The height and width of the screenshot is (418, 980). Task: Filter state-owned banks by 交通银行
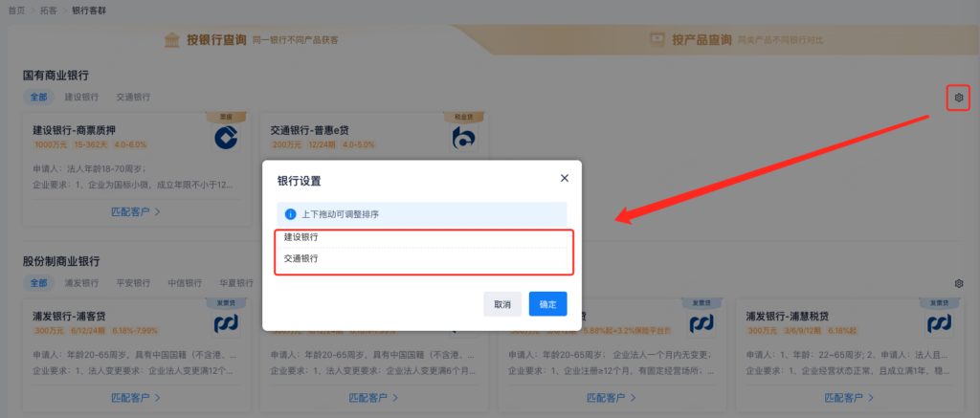coord(133,98)
